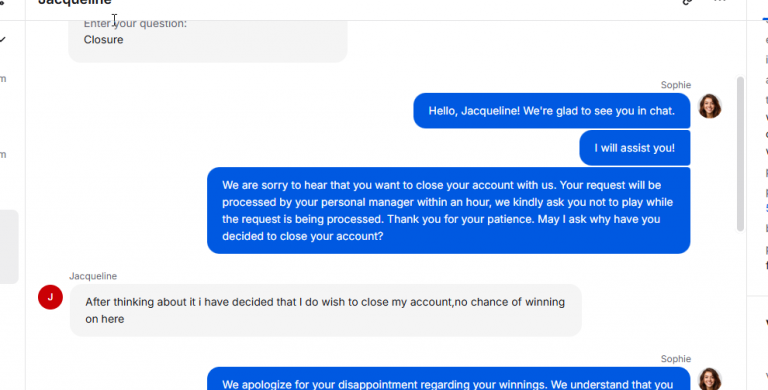Click the Jacqueline sender name above her message

[x=93, y=276]
